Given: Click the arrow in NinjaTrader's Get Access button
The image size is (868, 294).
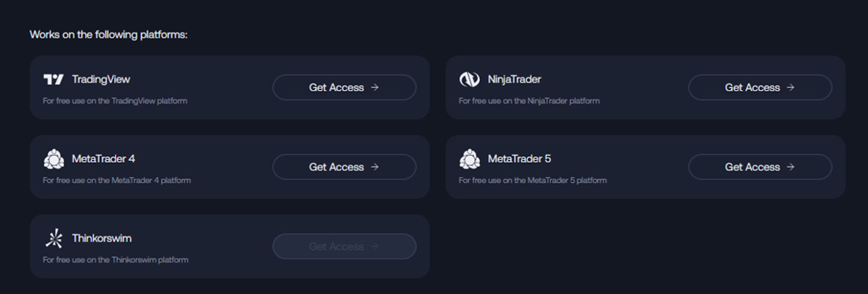Looking at the screenshot, I should (x=790, y=87).
